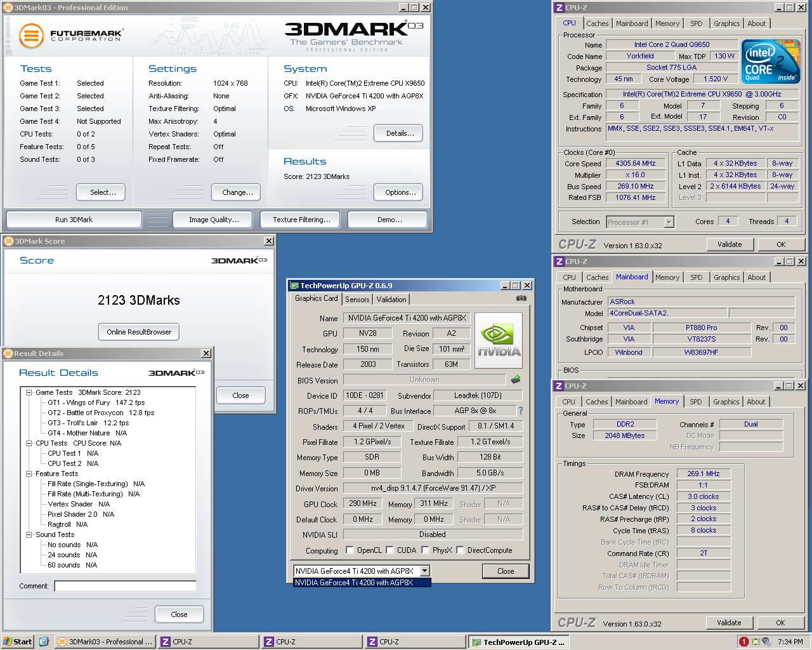Click the Run 3DMark button

[x=74, y=220]
